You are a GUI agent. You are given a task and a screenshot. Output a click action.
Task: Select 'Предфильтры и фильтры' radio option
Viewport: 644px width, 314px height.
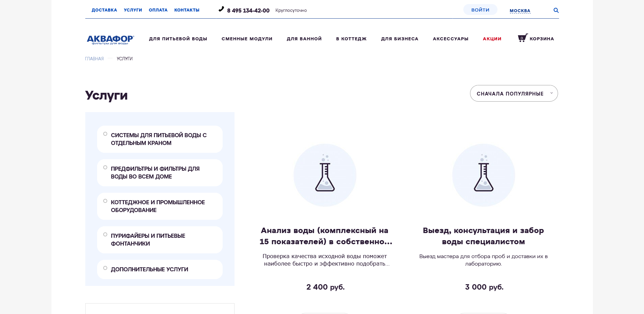tap(105, 168)
